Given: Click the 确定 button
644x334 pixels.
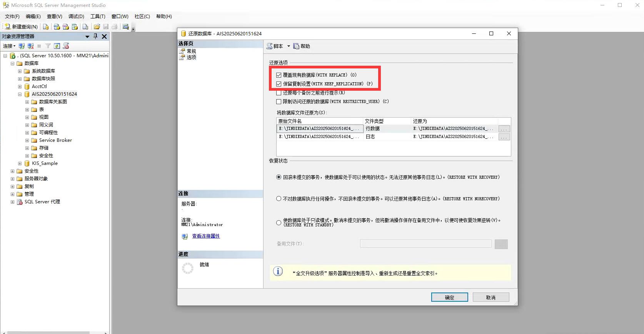Looking at the screenshot, I should point(449,297).
